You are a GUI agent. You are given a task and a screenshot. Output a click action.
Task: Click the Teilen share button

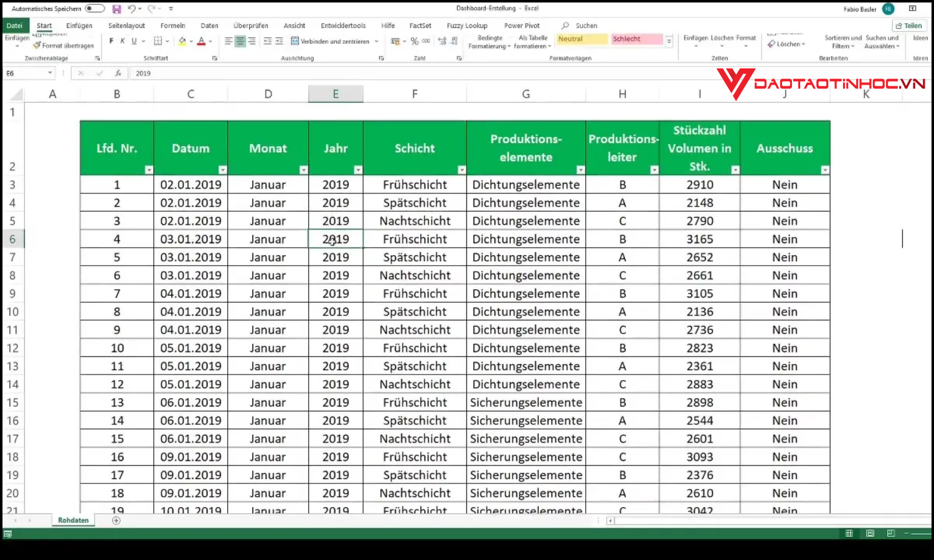[909, 26]
